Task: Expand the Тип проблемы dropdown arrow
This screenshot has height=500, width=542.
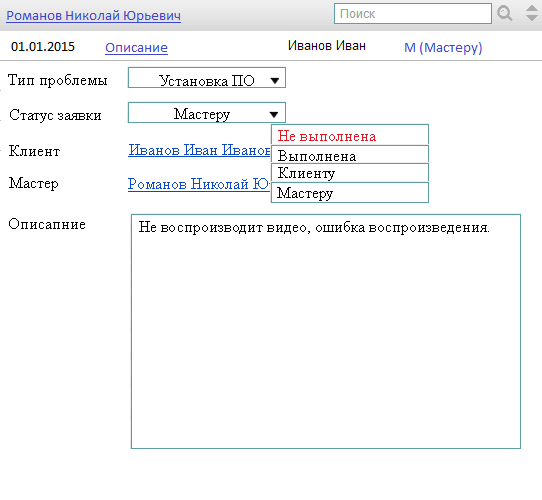Action: pos(275,81)
